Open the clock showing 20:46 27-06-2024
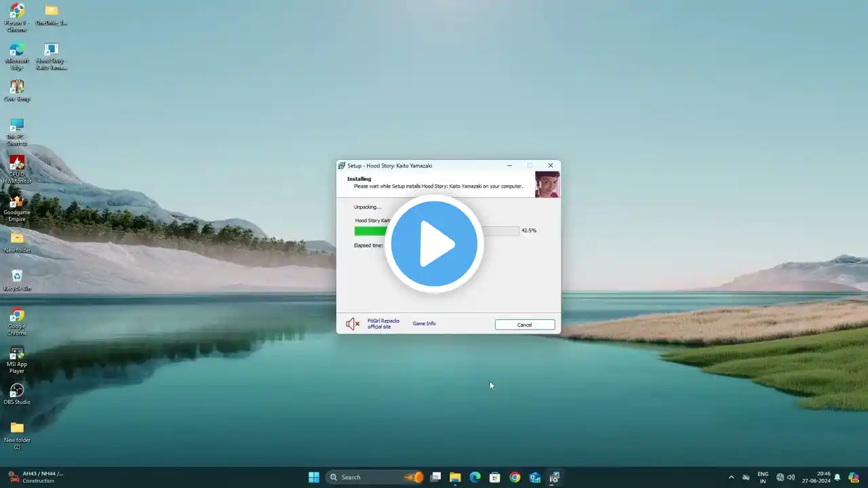 click(x=816, y=477)
